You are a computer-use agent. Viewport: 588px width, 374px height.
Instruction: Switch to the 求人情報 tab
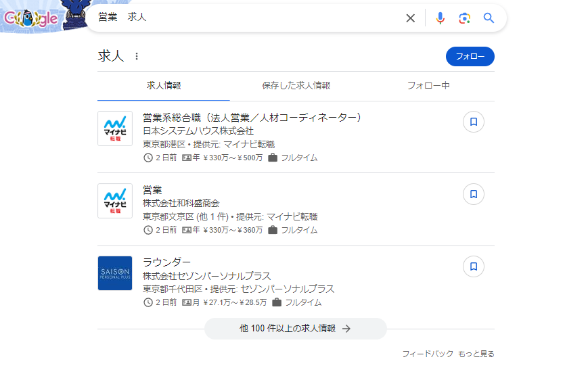click(x=164, y=86)
